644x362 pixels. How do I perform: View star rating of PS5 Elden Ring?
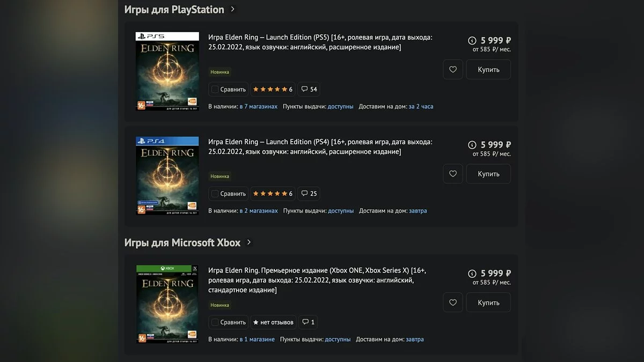(x=273, y=89)
